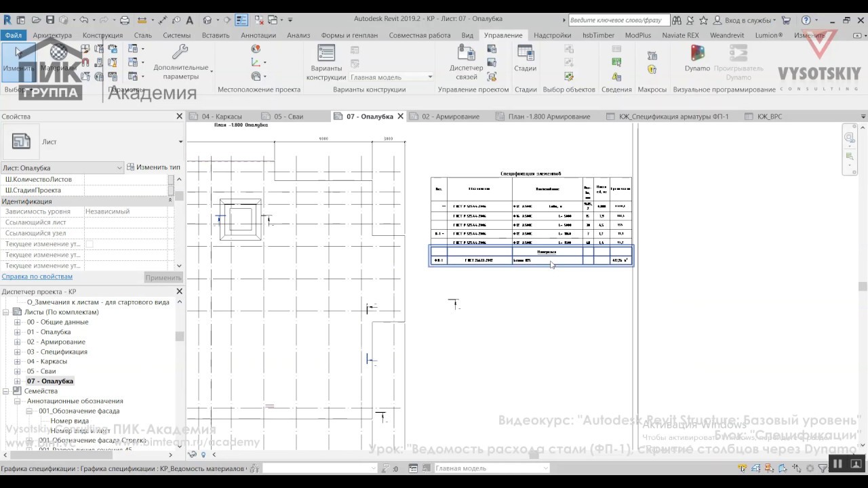The height and width of the screenshot is (488, 868).
Task: Click the help question mark icon
Action: pyautogui.click(x=806, y=20)
